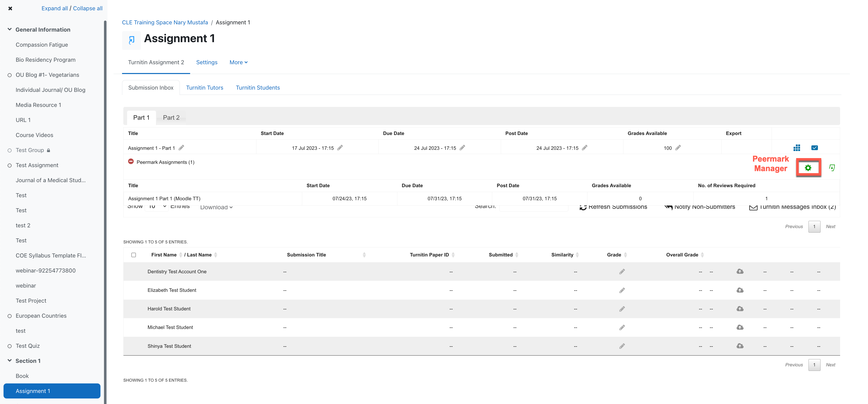Viewport: 868px width, 404px height.
Task: Open the blue checkmark quickmark icon
Action: pyautogui.click(x=815, y=148)
